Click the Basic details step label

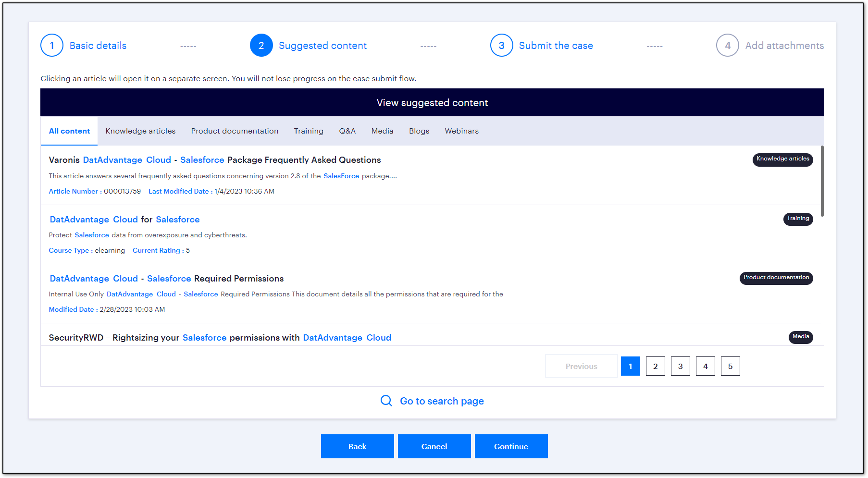coord(98,46)
